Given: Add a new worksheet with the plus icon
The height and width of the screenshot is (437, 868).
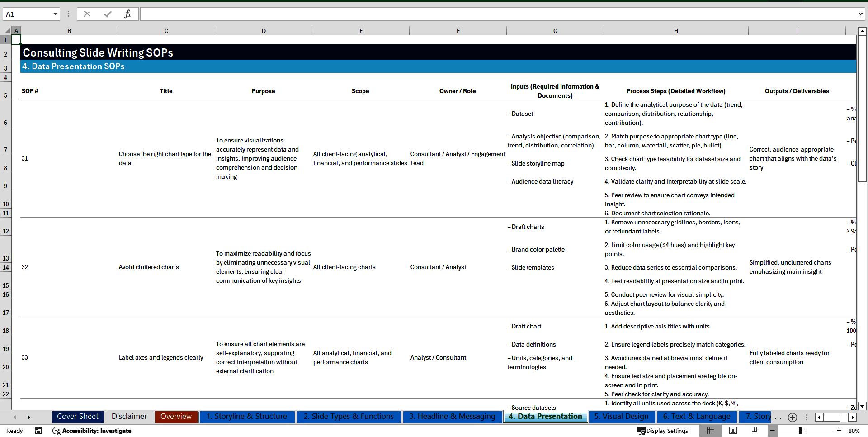Looking at the screenshot, I should pyautogui.click(x=792, y=417).
